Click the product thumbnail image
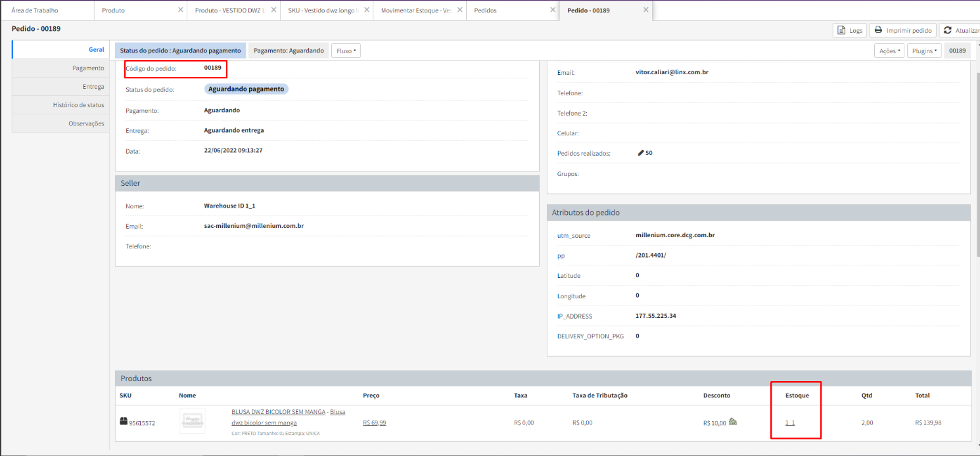Image resolution: width=980 pixels, height=456 pixels. (193, 421)
